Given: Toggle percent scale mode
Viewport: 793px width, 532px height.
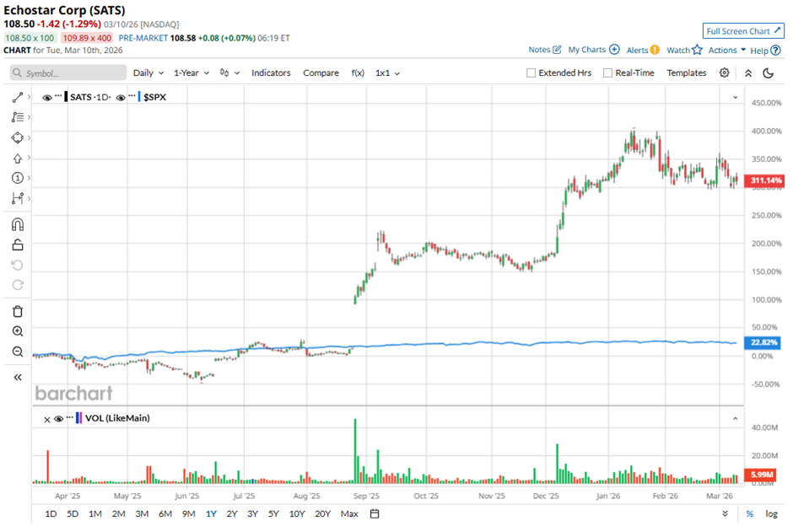Looking at the screenshot, I should [749, 513].
